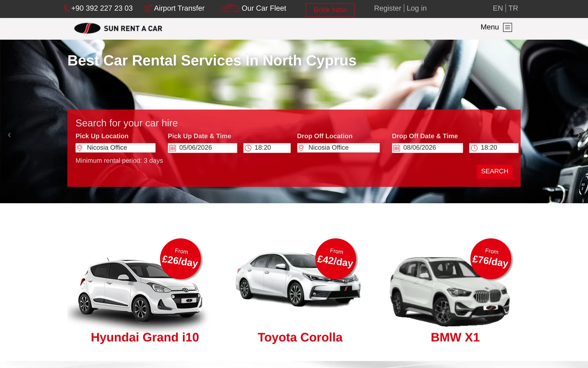The image size is (588, 368).
Task: Click the clock icon in Pick Up Time
Action: coord(248,148)
